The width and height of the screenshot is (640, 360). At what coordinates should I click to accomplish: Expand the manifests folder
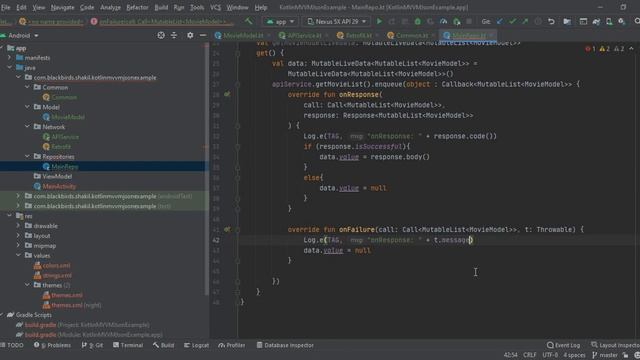(9, 58)
